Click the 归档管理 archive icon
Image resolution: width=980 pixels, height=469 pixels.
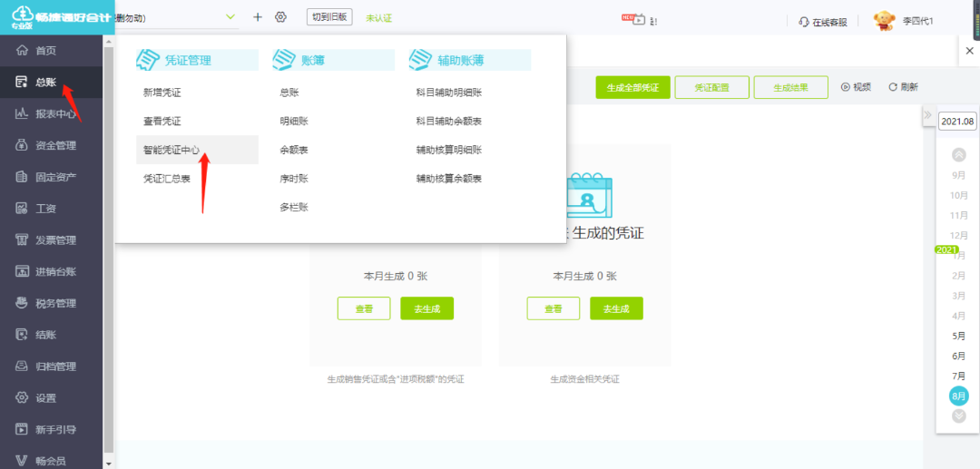point(22,366)
